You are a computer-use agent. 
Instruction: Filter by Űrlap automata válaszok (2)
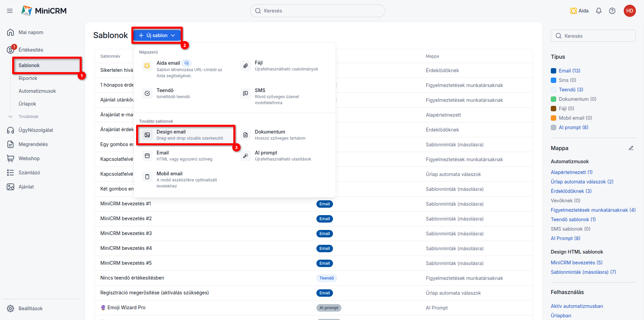[582, 182]
